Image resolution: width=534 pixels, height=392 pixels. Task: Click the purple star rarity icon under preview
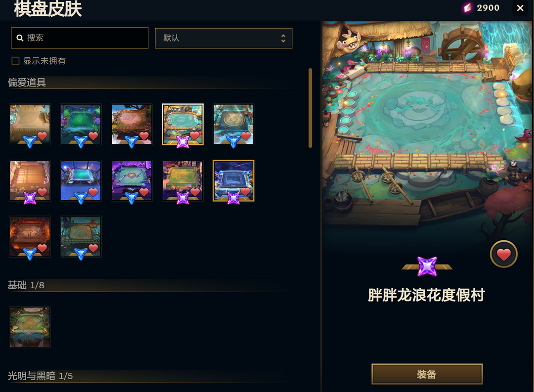(x=427, y=266)
